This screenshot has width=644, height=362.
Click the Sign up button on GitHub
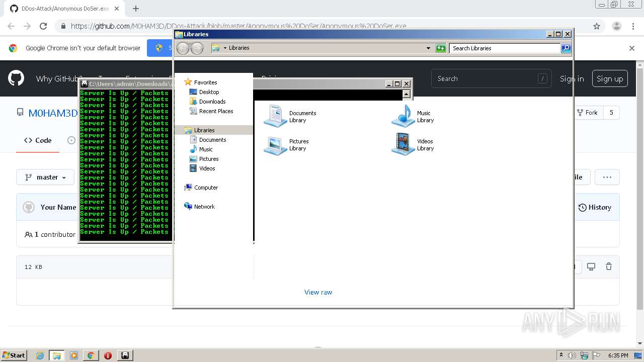(610, 78)
